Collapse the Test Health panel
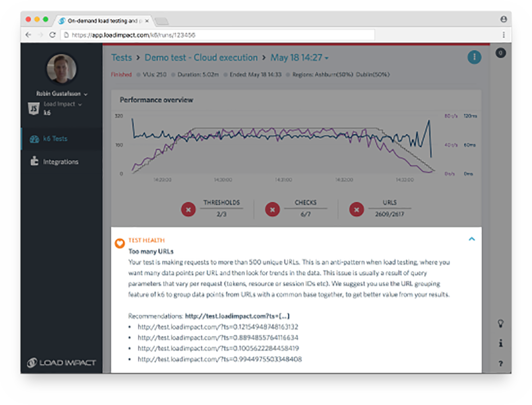The width and height of the screenshot is (532, 405). click(x=472, y=239)
